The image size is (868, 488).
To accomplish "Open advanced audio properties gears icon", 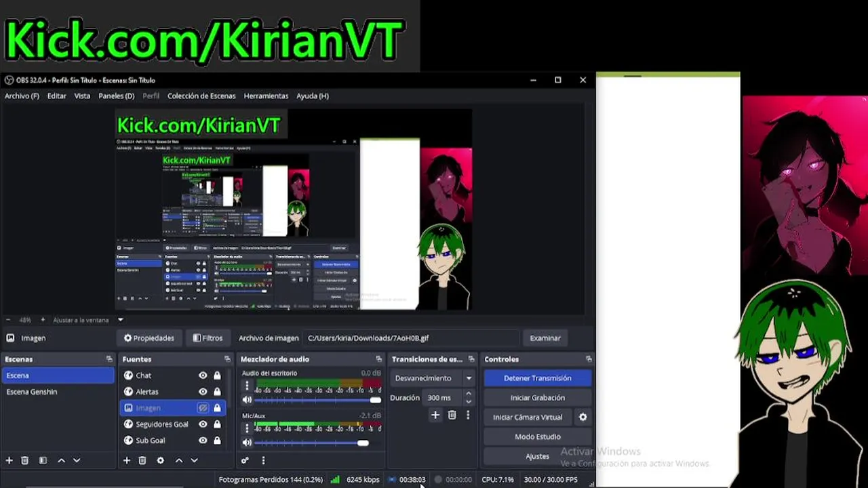I will (245, 460).
